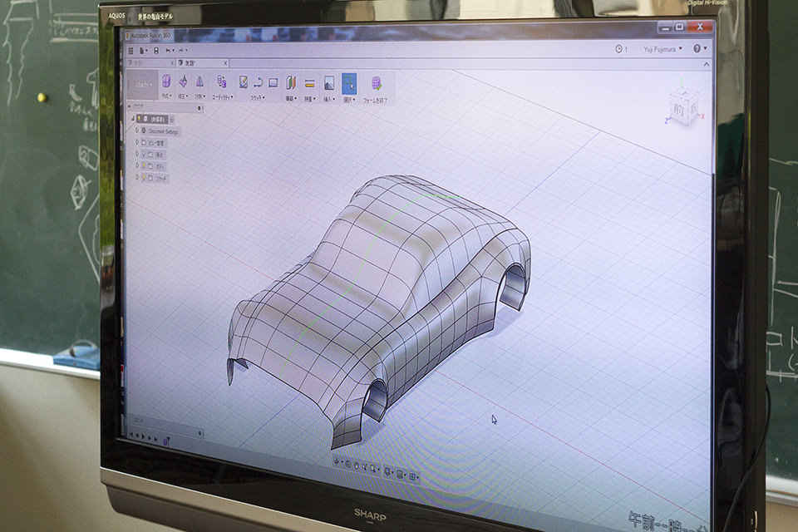Open the スケッチ Sketch dropdown
Viewport: 798px width, 532px height.
coord(258,98)
